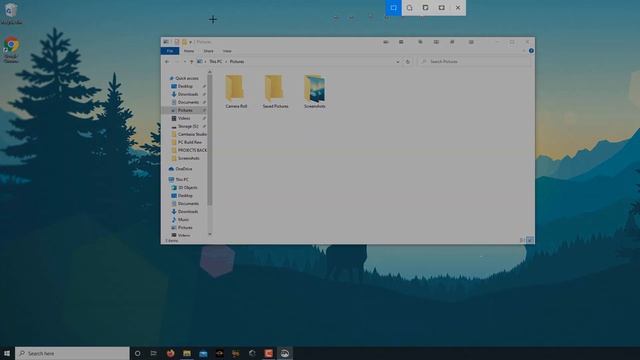The width and height of the screenshot is (640, 360).
Task: Open the Windows Start menu
Action: click(7, 353)
